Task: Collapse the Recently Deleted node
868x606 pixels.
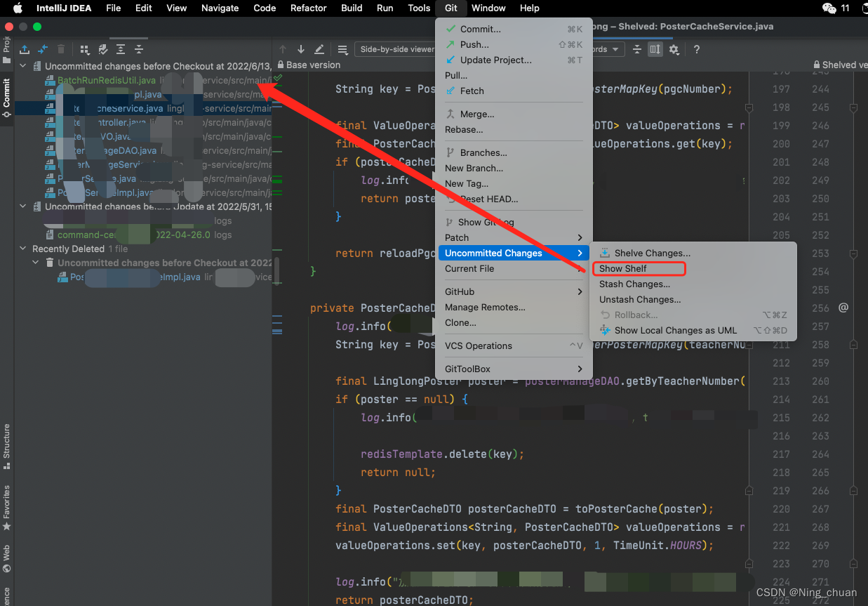Action: (23, 249)
